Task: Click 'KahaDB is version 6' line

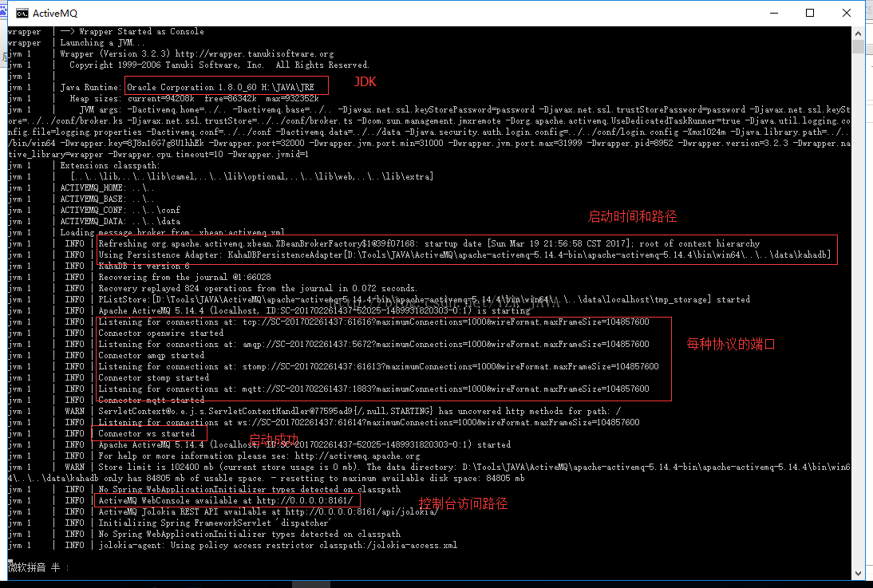Action: click(144, 266)
